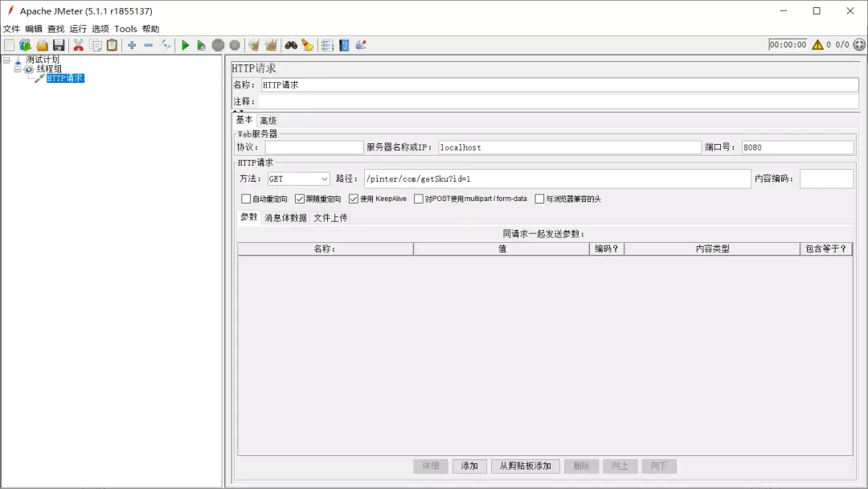Click the 协议 input field

[x=314, y=147]
